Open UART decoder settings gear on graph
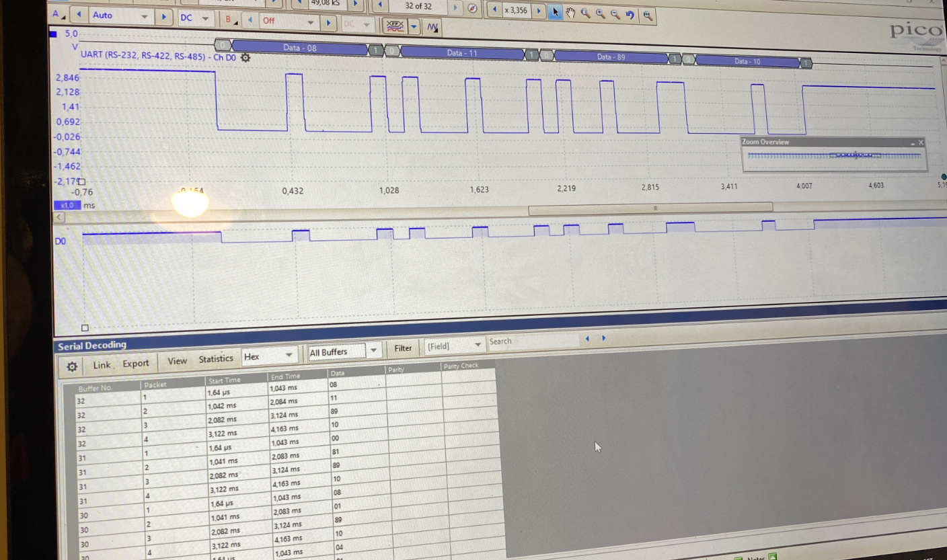This screenshot has width=947, height=560. pos(245,58)
